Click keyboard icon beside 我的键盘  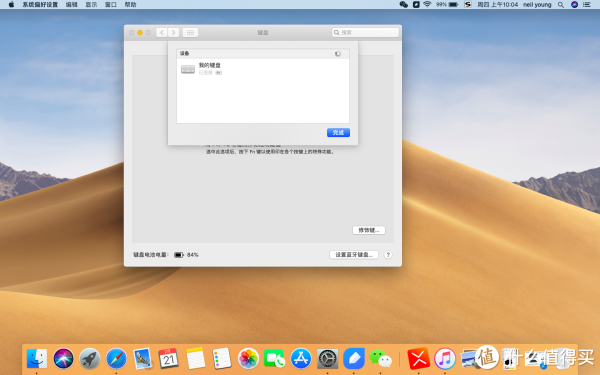tap(188, 69)
